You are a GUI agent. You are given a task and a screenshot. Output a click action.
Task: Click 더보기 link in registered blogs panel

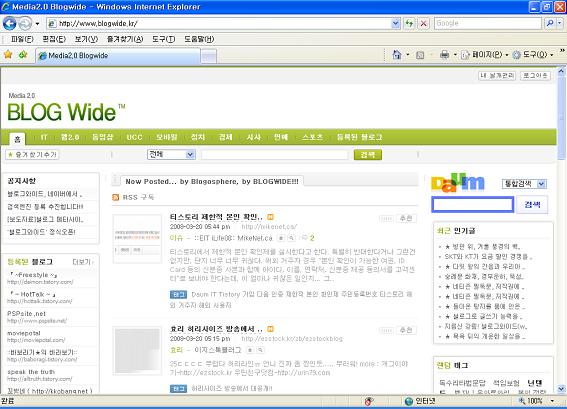83,262
